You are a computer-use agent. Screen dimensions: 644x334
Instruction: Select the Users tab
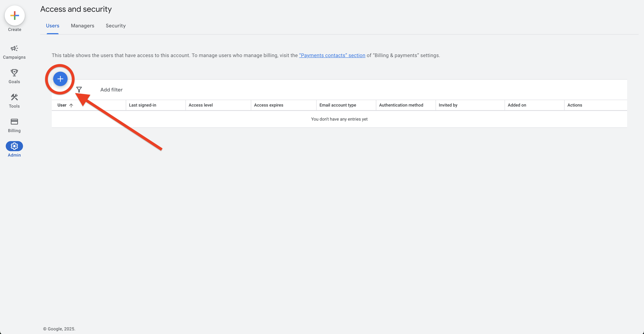[x=53, y=26]
